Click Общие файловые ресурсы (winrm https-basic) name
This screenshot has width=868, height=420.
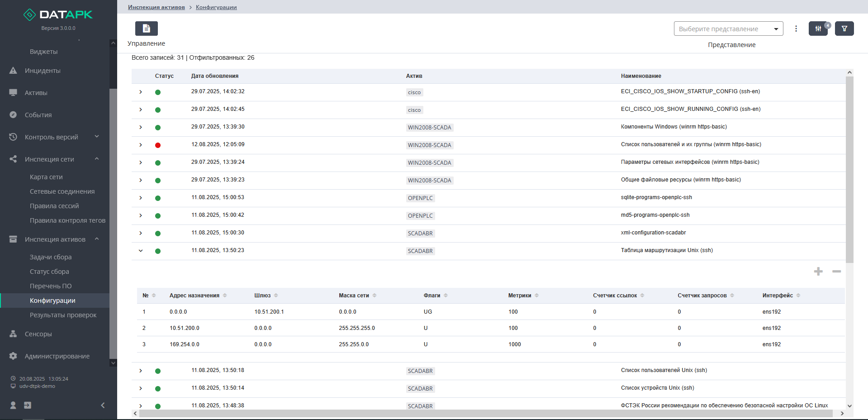tap(681, 180)
